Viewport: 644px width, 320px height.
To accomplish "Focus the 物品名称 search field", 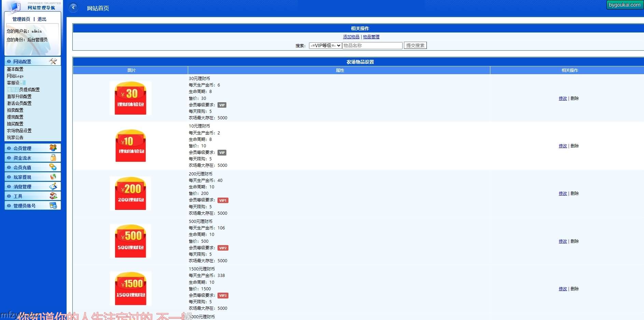I will pyautogui.click(x=372, y=45).
